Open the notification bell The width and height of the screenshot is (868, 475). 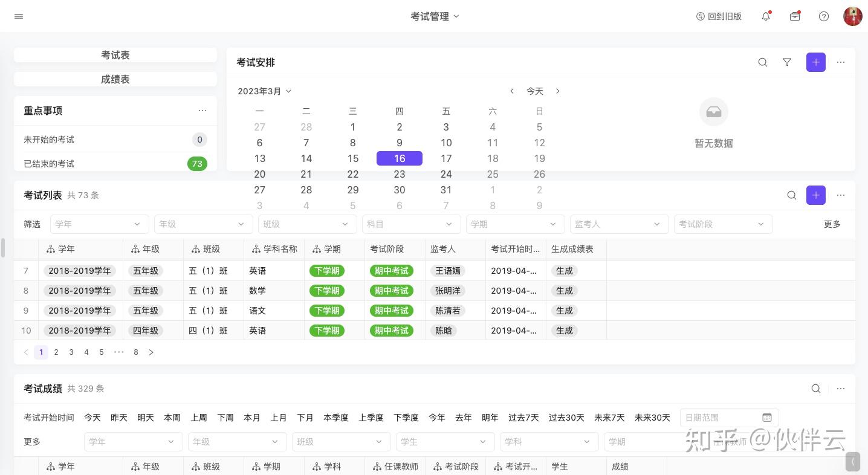coord(766,16)
